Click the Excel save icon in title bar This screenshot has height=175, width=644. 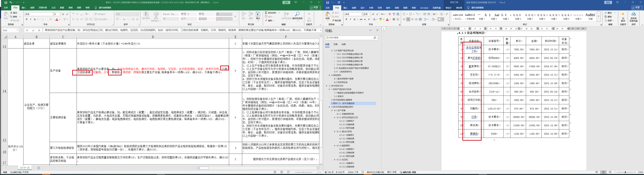(6, 3)
